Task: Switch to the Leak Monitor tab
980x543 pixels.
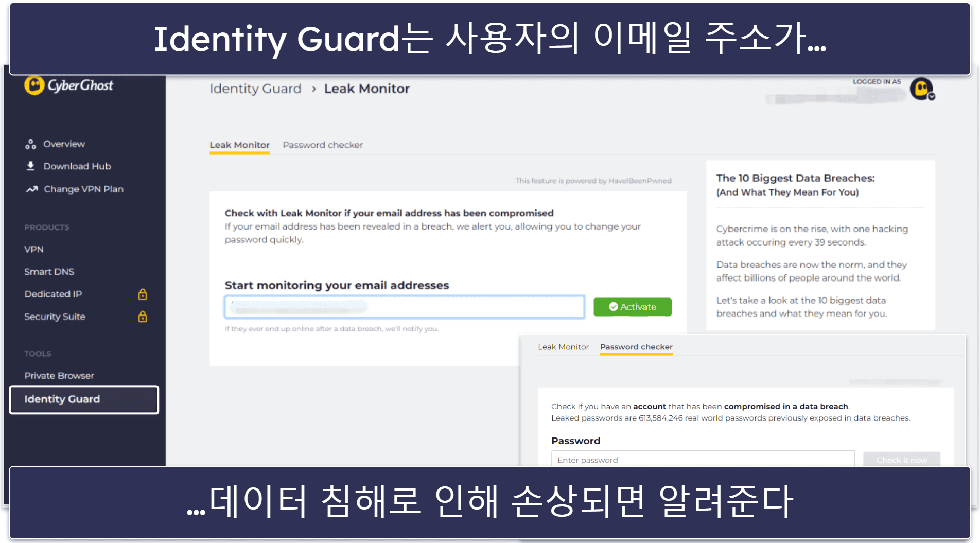Action: [x=239, y=145]
